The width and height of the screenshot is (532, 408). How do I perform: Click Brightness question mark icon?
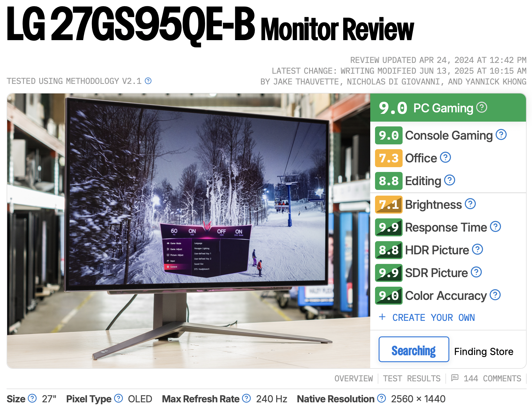click(x=470, y=204)
